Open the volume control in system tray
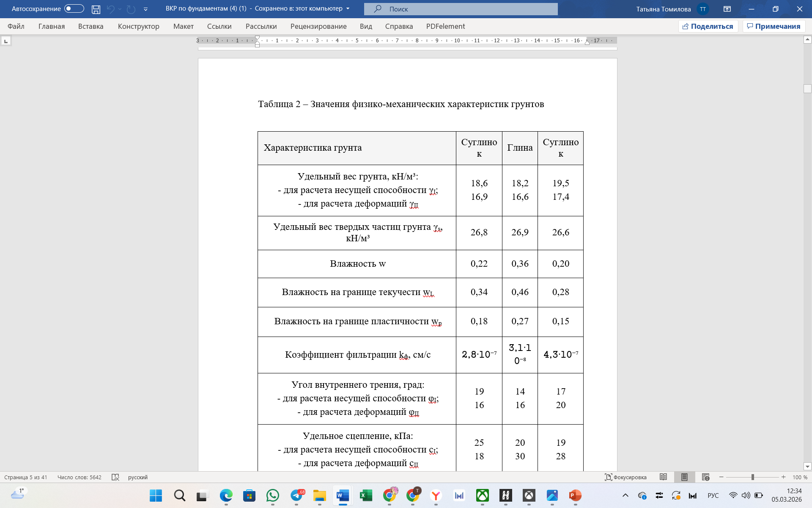Viewport: 812px width, 508px height. tap(746, 495)
